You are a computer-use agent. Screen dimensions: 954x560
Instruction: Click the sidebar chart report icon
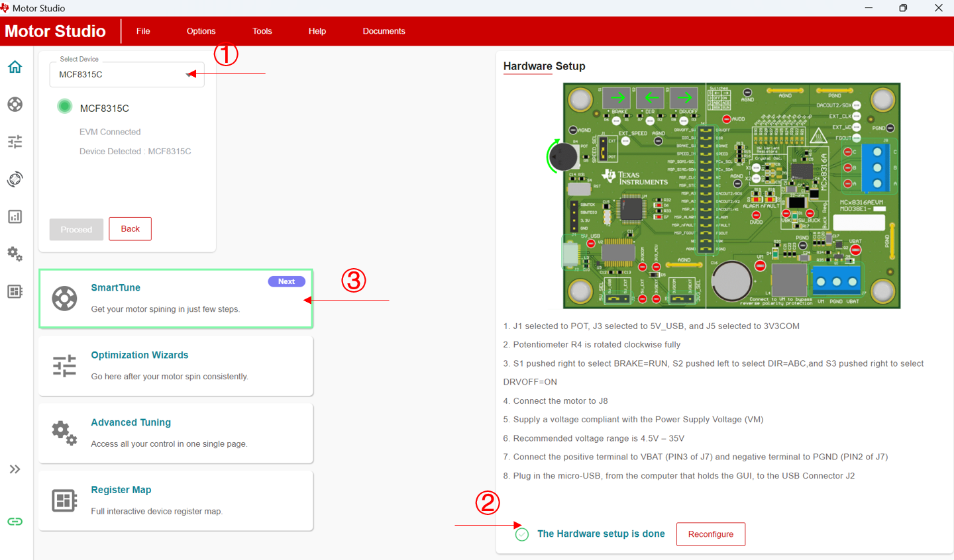tap(15, 216)
